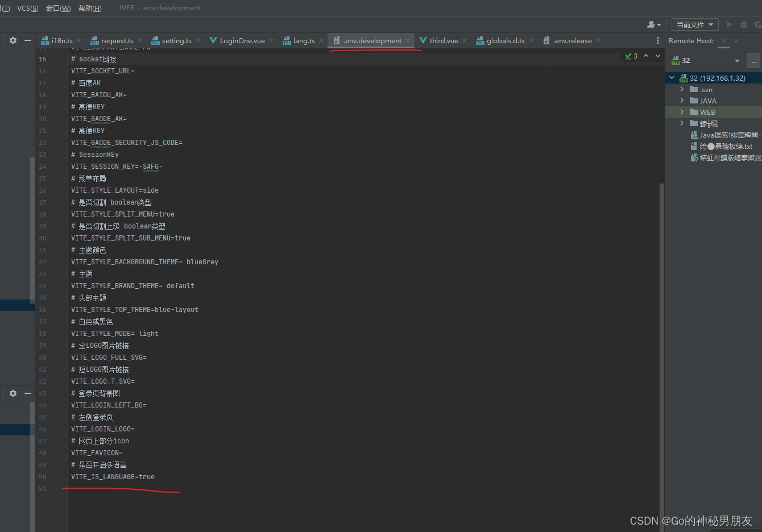Image resolution: width=762 pixels, height=532 pixels.
Task: Switch to the setting.ts tab
Action: (x=176, y=40)
